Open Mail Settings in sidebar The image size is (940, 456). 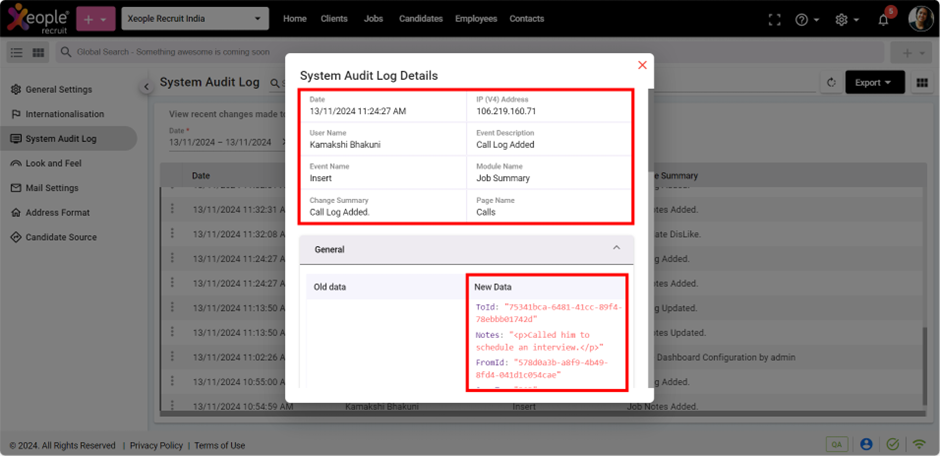tap(52, 188)
